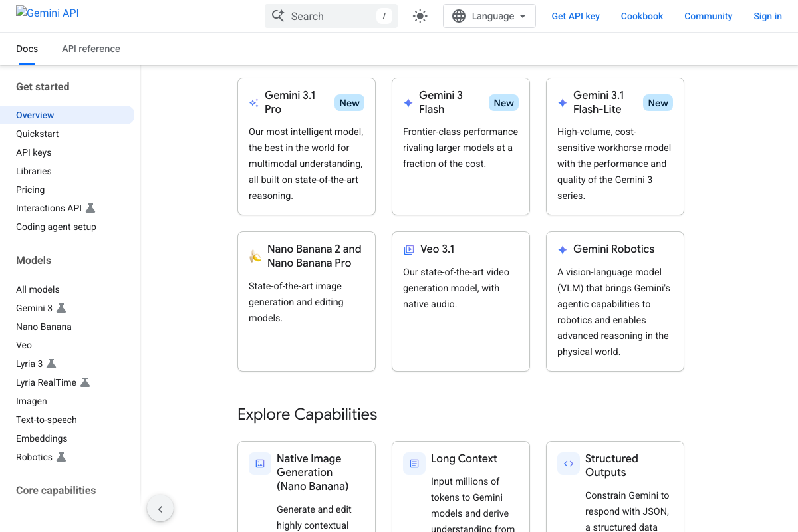Click the video icon on Veo 3.1 card

[x=409, y=250]
